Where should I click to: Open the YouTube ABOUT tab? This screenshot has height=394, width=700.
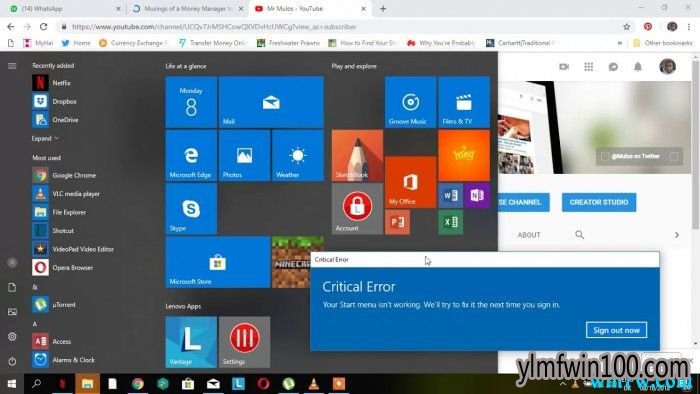tap(529, 235)
